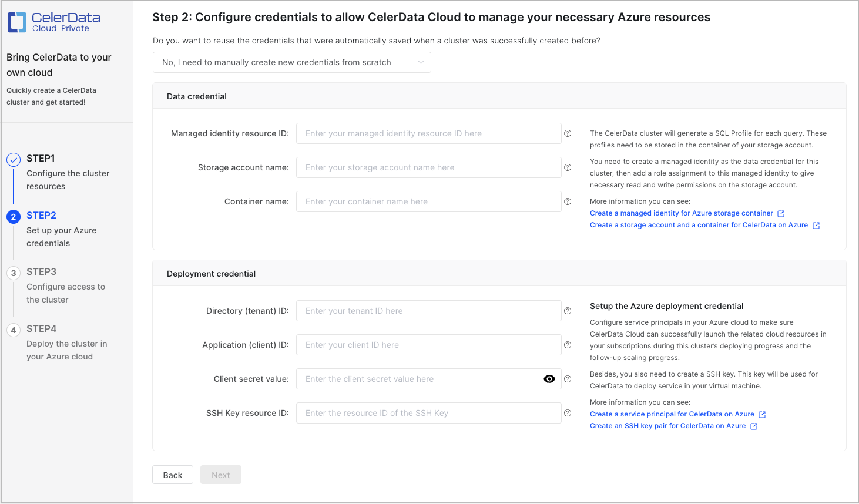Select STEP3 Configure access to the cluster
This screenshot has height=504, width=859.
66,286
